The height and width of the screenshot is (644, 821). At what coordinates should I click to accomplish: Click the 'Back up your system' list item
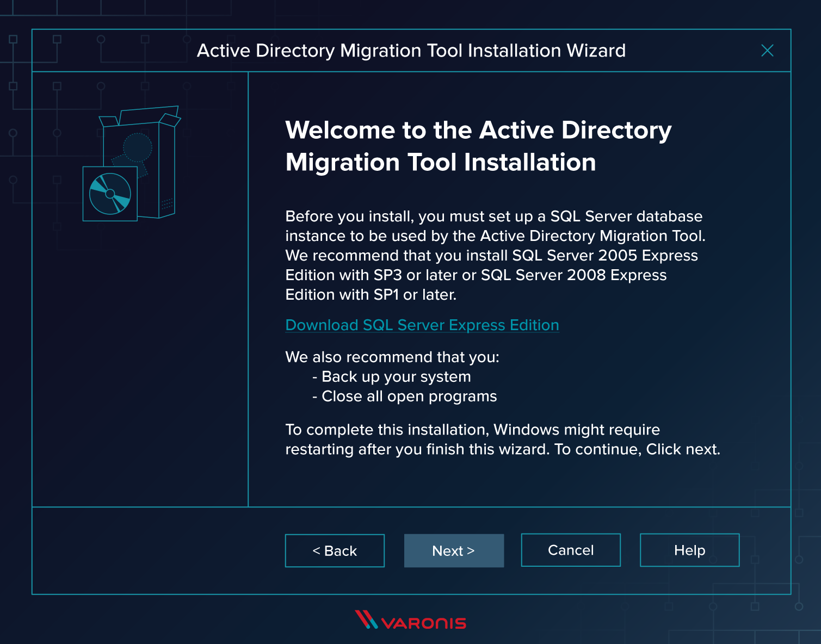coord(391,376)
